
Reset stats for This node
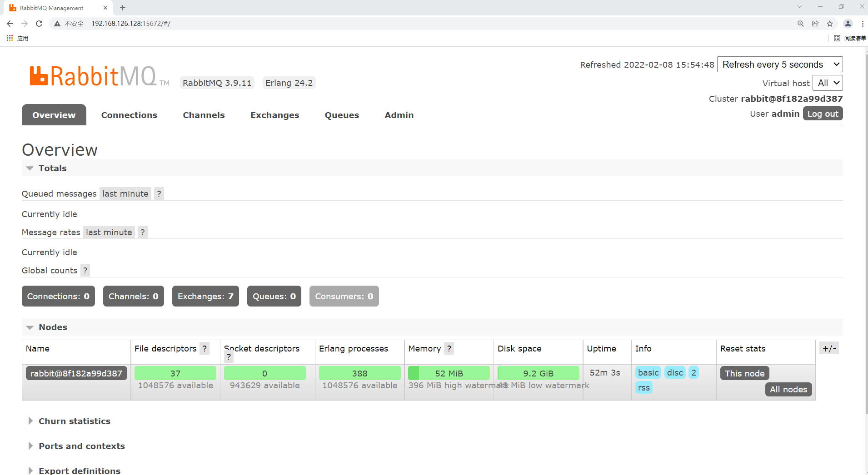(x=744, y=373)
